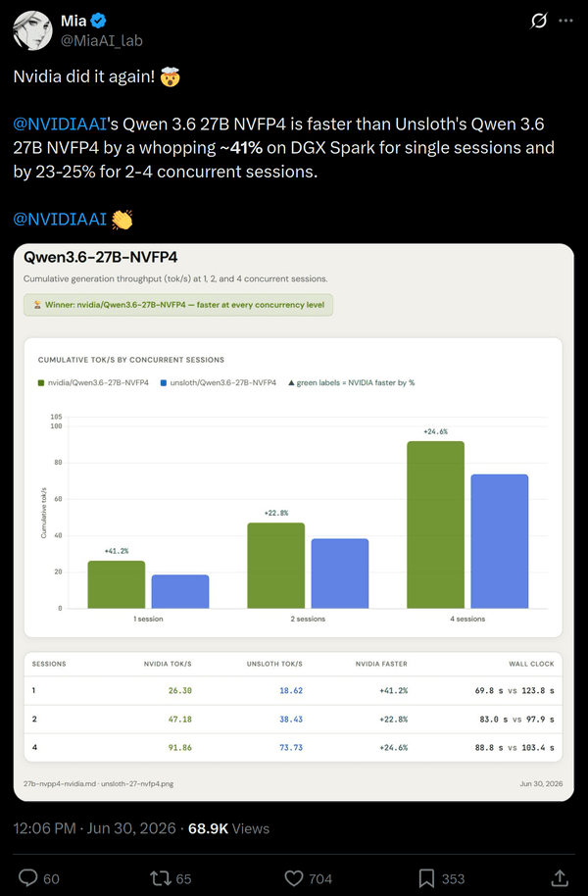588x896 pixels.
Task: Open the @NVIDIAAI mention beside the clapping emoji
Action: 60,219
